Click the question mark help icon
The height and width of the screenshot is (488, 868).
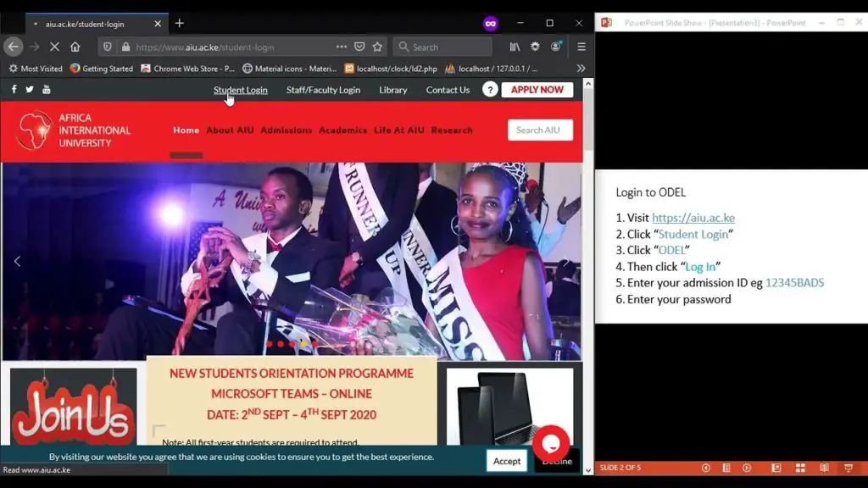pos(490,90)
